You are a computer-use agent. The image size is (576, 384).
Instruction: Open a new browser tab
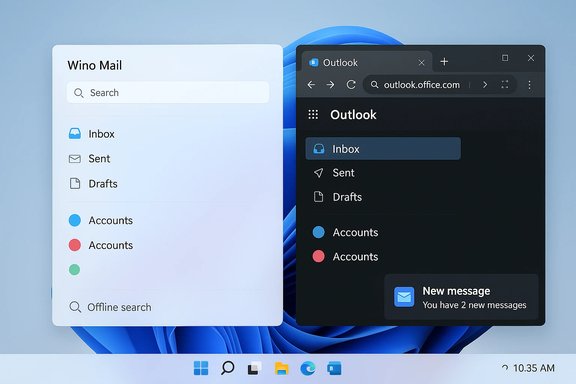pos(444,62)
